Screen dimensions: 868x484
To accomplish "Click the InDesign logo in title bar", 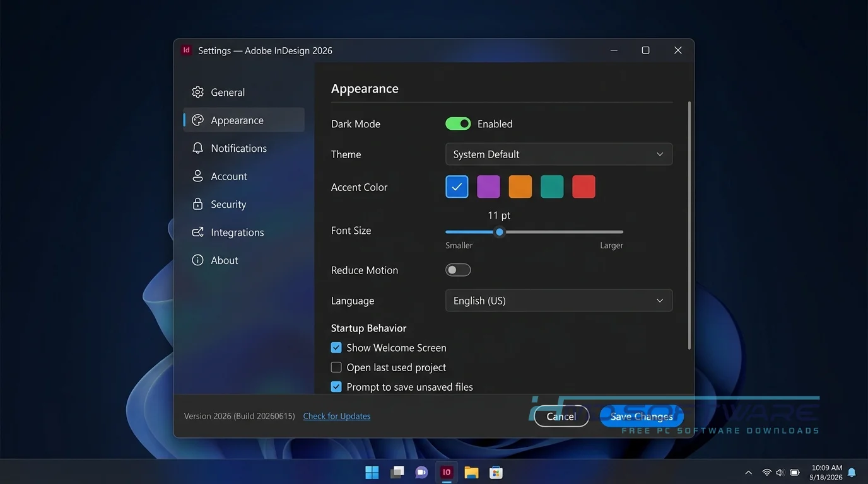I will coord(186,50).
